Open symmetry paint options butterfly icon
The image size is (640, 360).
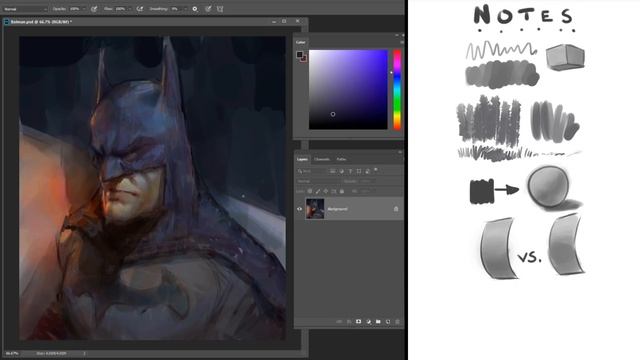(220, 9)
